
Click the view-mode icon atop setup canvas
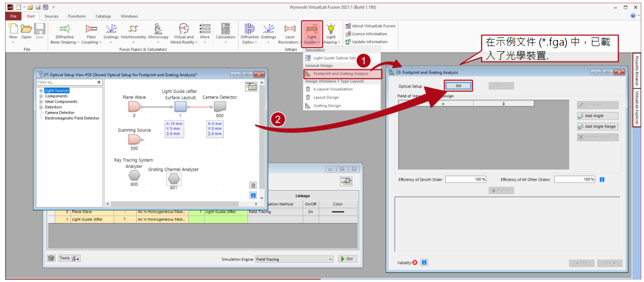pyautogui.click(x=251, y=87)
